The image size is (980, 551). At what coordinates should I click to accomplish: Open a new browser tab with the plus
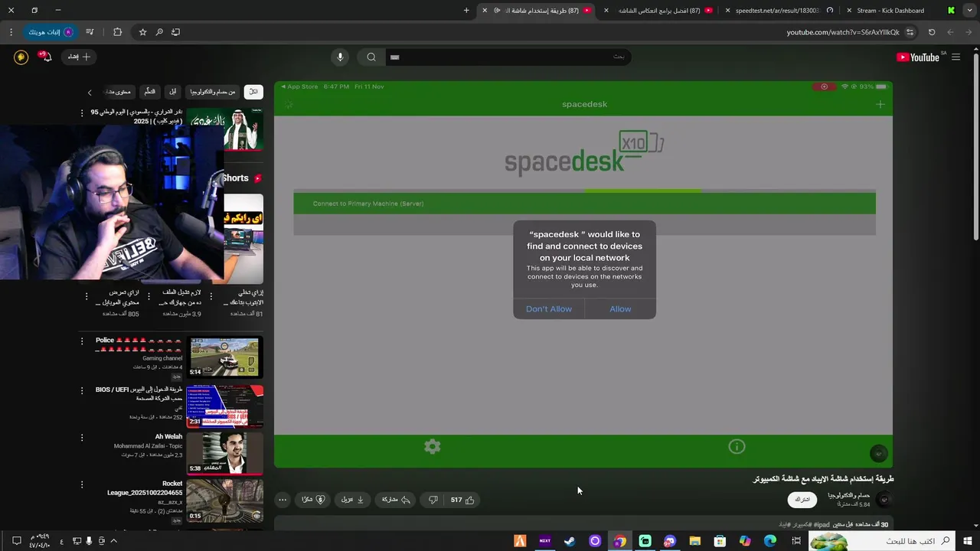pyautogui.click(x=466, y=11)
